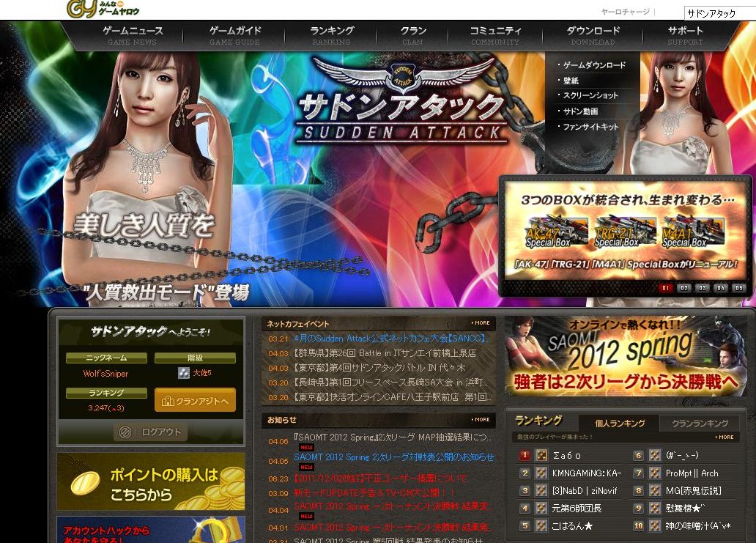Click rank 7 player ProMpt || Arch
This screenshot has width=756, height=543.
pos(692,473)
